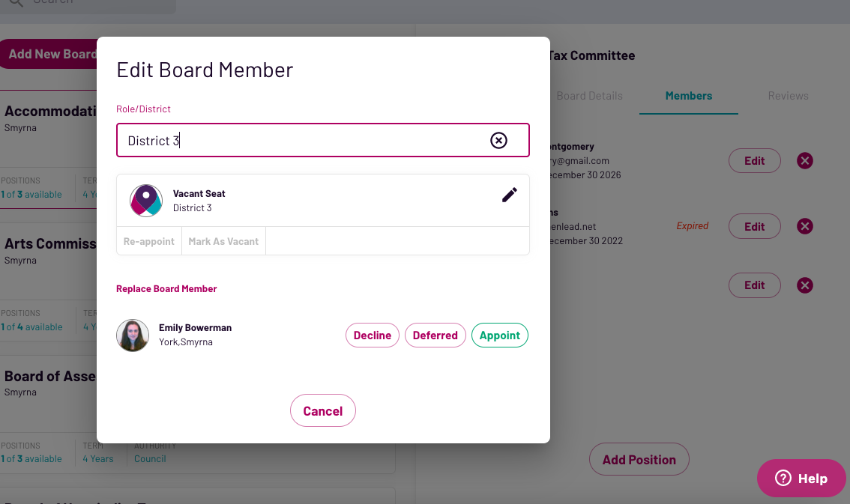
Task: Click the pencil edit icon for Vacant Seat
Action: pos(510,195)
